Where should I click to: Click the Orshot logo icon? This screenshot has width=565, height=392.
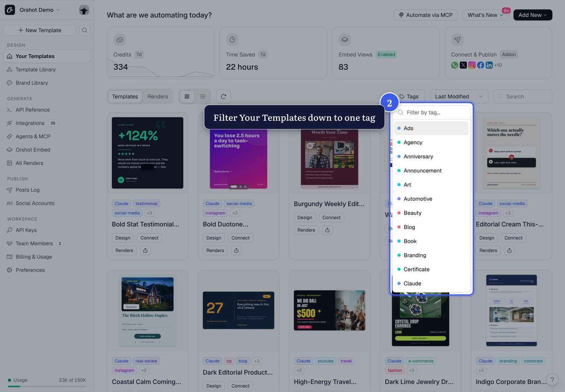[10, 10]
